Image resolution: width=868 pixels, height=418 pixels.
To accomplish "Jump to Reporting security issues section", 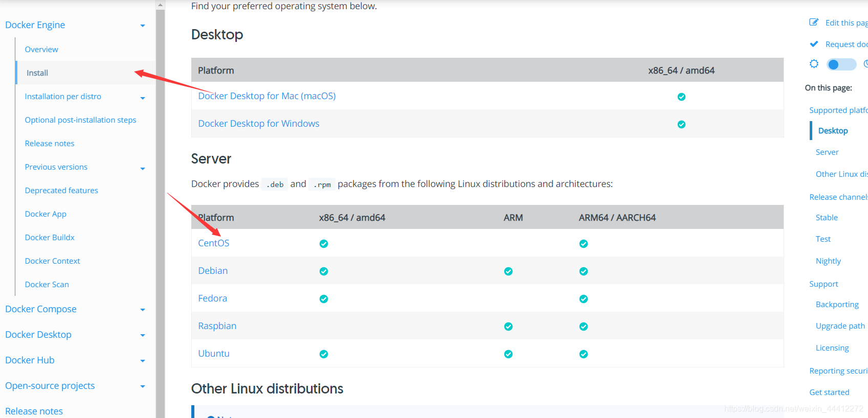I will coord(838,371).
